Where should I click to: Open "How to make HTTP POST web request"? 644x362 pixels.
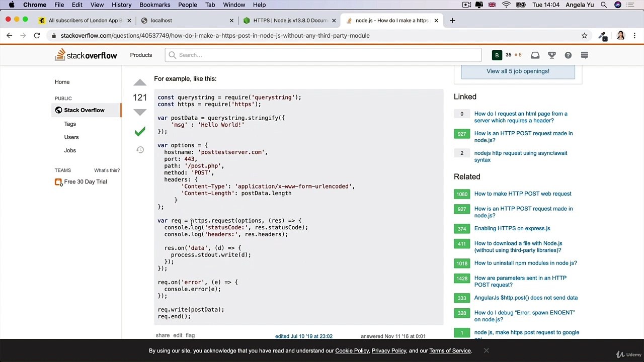pyautogui.click(x=523, y=194)
